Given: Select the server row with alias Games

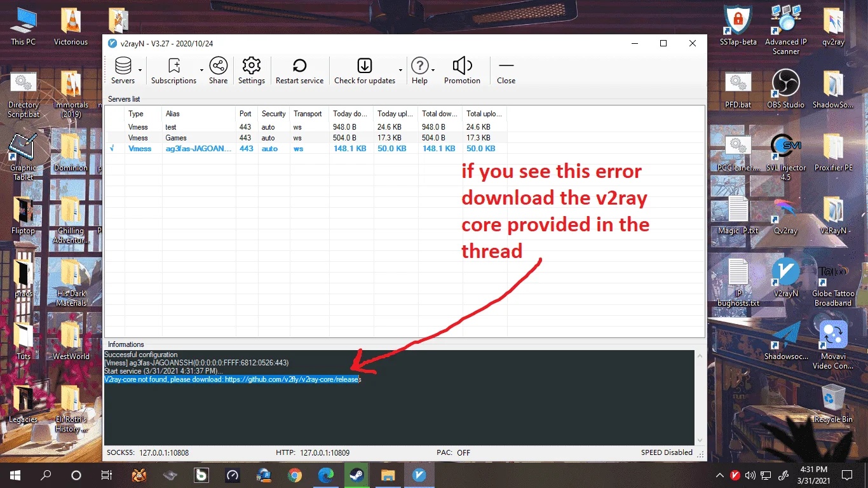Looking at the screenshot, I should [308, 138].
